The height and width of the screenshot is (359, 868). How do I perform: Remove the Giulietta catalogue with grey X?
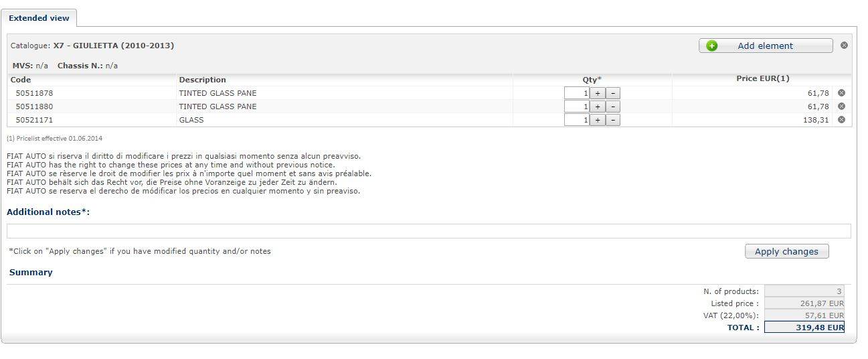(x=844, y=46)
